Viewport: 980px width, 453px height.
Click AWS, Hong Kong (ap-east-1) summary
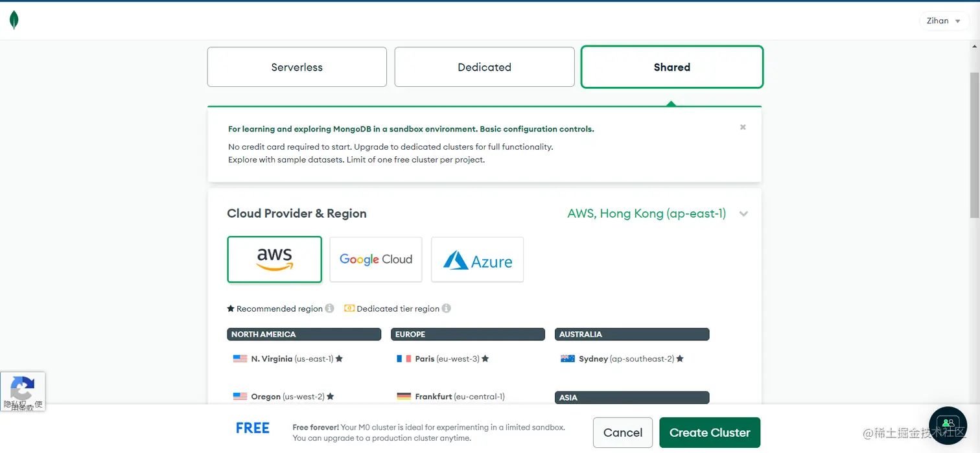pyautogui.click(x=646, y=213)
